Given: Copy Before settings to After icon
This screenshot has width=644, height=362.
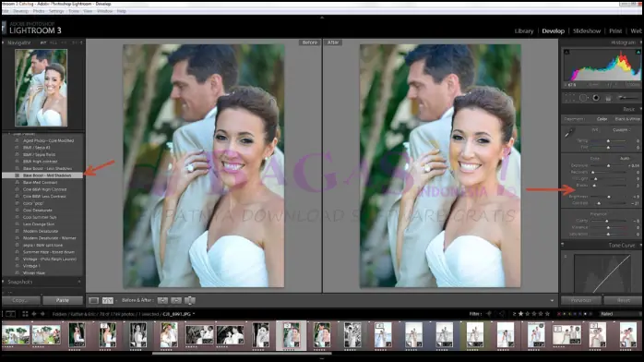Looking at the screenshot, I should pyautogui.click(x=162, y=301).
